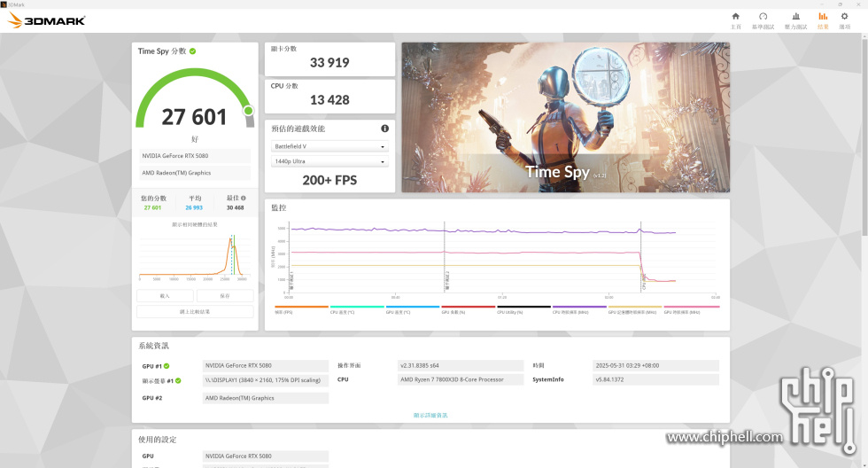Click the green check beside 顯示螢幕 #1
The image size is (868, 468).
click(178, 380)
